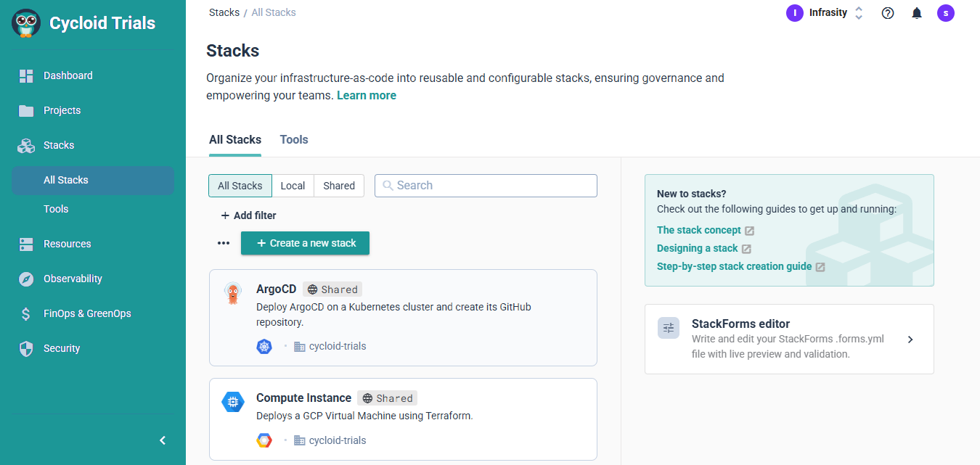Select the All Stacks filter toggle

pos(240,186)
